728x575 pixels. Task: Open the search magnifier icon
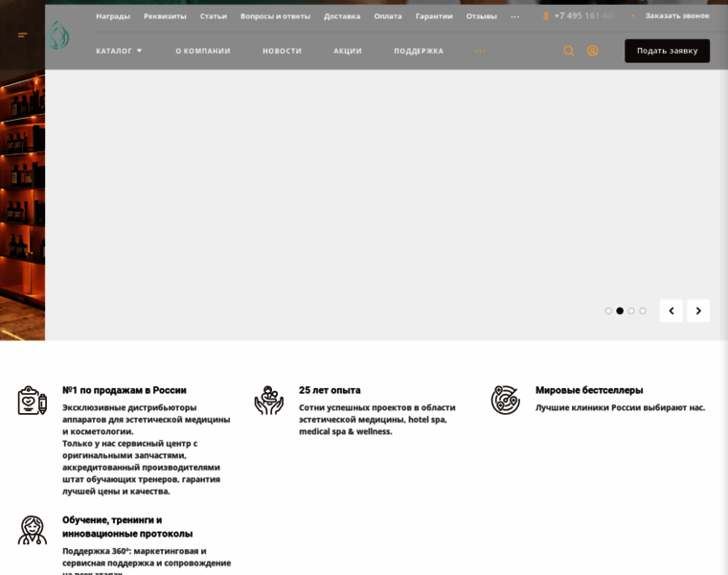coord(568,51)
